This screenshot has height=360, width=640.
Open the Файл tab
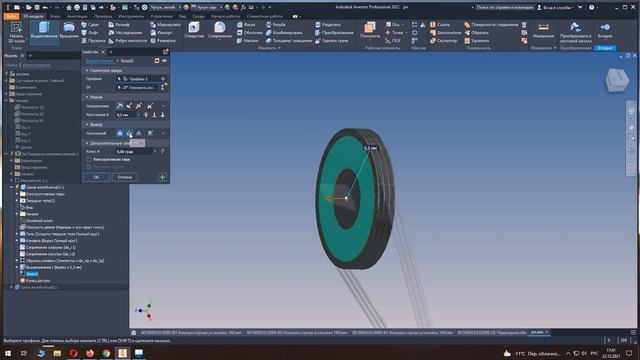11,16
